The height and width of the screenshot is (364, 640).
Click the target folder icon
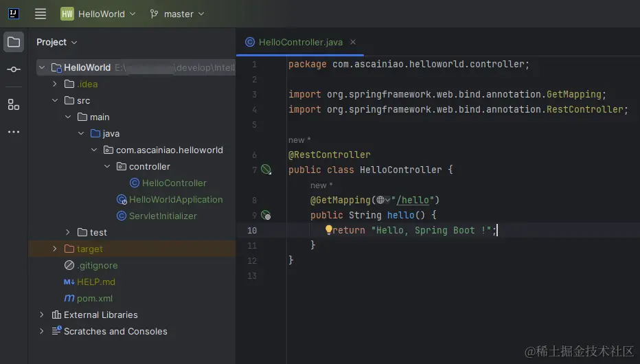(69, 249)
